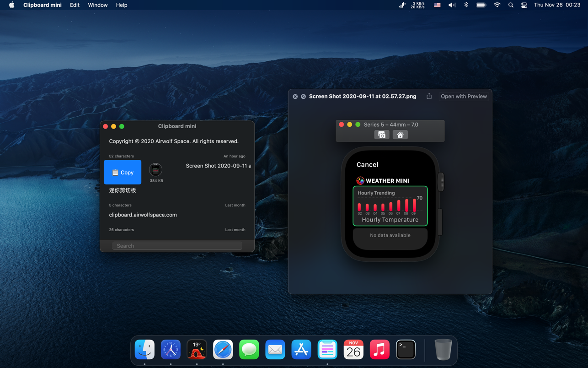Open Control Center in menu bar

tap(524, 5)
